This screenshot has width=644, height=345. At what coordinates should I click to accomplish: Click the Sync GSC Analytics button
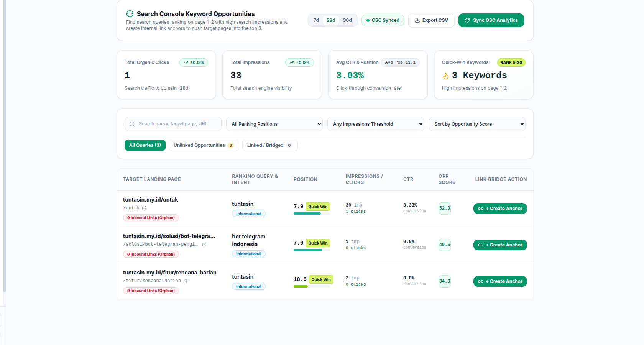(491, 20)
